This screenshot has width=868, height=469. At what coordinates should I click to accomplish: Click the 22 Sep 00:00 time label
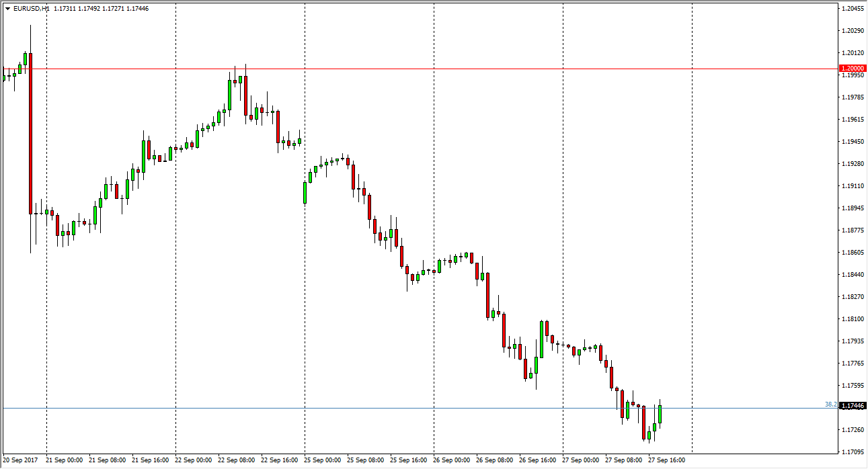tap(193, 461)
